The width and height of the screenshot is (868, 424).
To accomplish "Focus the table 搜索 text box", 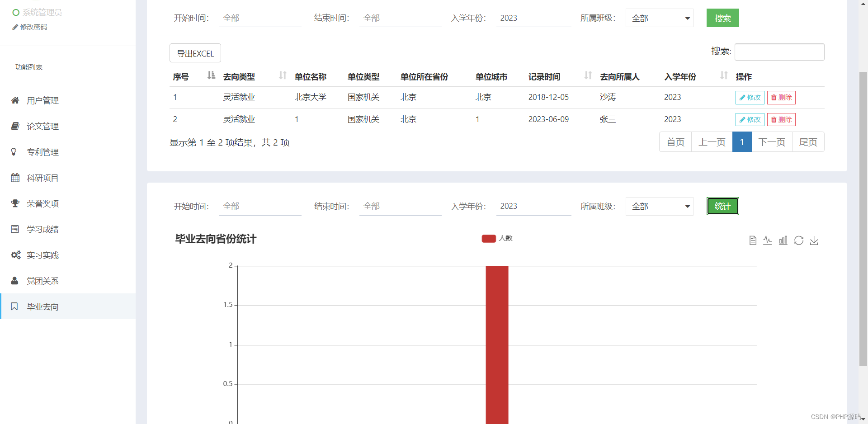I will point(779,52).
